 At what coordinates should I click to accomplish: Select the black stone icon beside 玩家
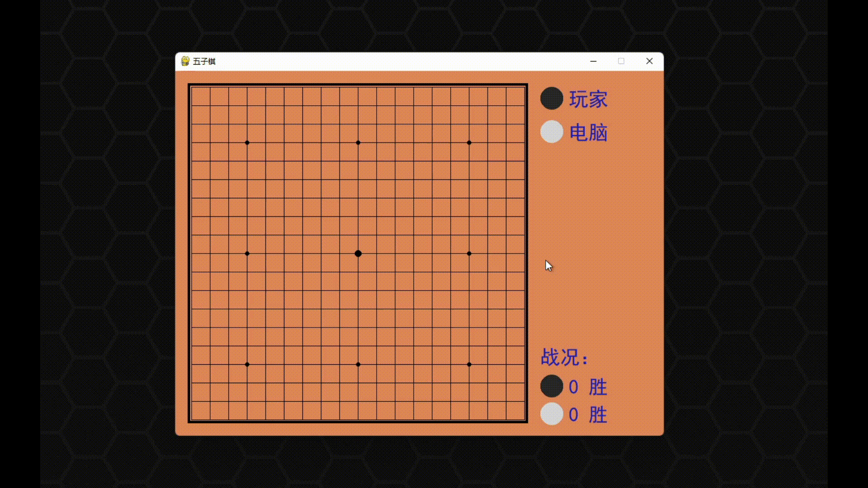551,99
